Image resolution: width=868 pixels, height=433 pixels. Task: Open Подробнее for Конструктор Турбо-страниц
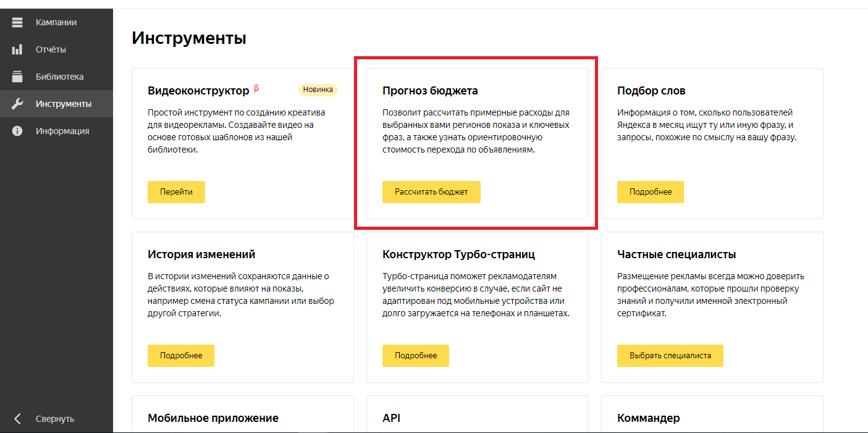(415, 356)
